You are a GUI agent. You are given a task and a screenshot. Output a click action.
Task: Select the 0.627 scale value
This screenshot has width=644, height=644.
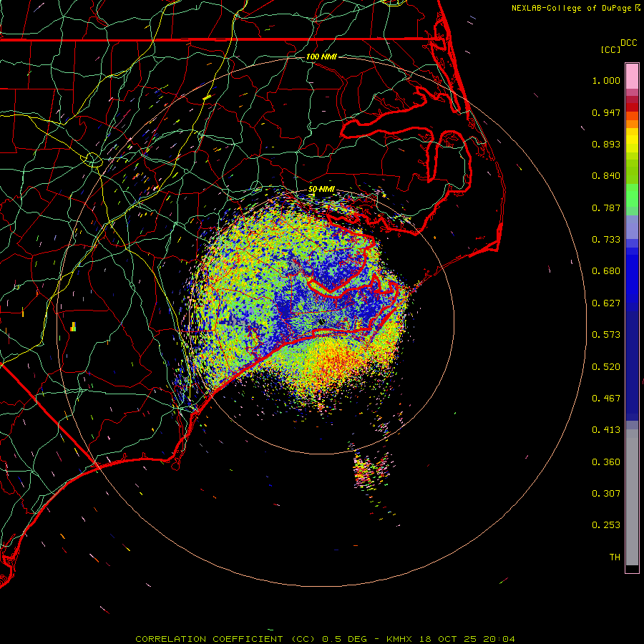pos(606,303)
